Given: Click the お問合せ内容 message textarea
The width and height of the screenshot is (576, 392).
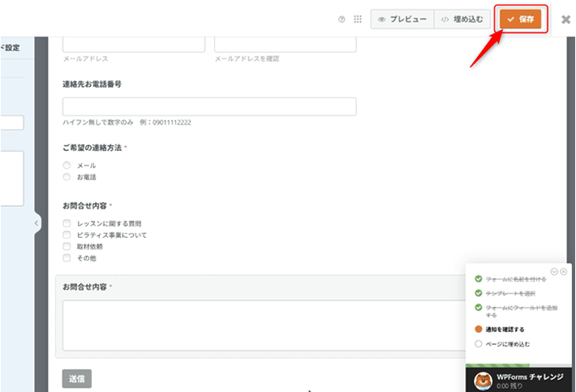Looking at the screenshot, I should pyautogui.click(x=264, y=325).
